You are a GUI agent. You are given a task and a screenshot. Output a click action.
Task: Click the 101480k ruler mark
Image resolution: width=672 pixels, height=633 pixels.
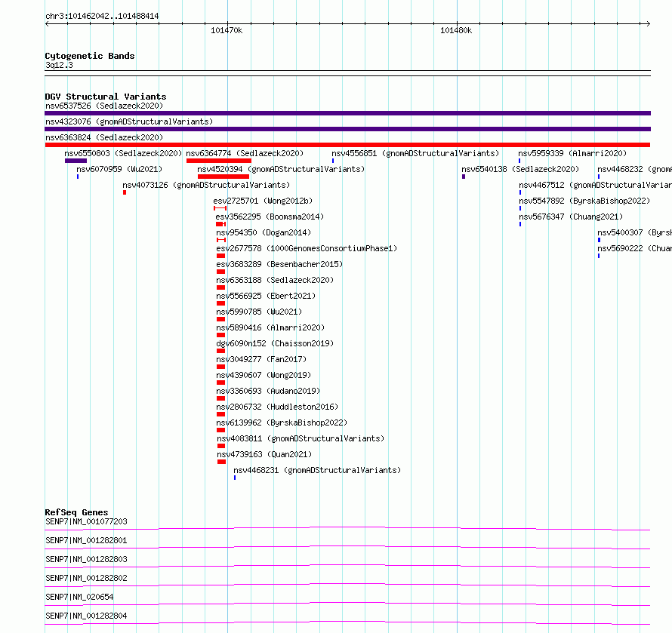pyautogui.click(x=456, y=30)
